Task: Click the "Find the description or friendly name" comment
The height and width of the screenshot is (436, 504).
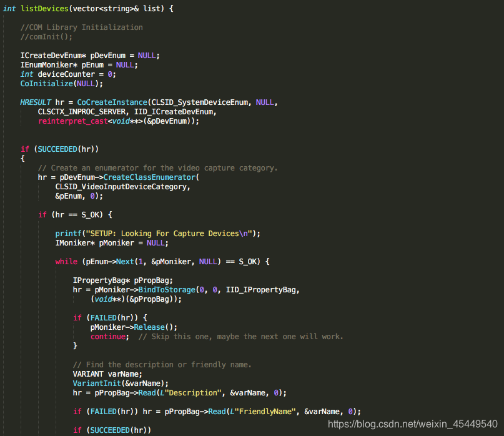Action: click(x=162, y=365)
